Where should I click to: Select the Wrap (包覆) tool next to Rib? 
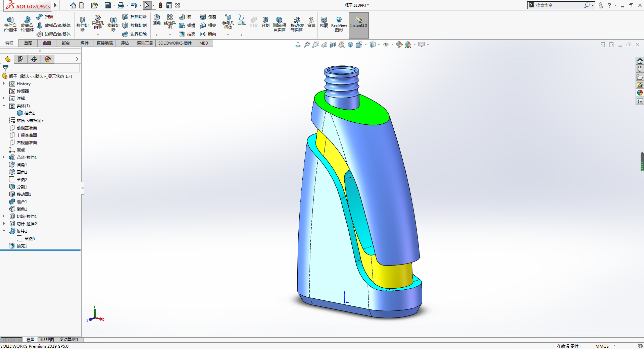coord(208,16)
